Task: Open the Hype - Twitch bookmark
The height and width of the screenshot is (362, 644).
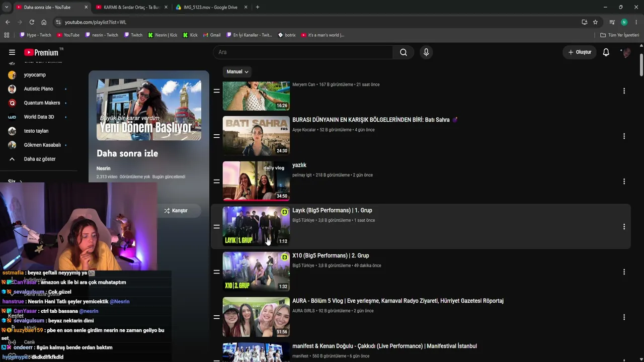Action: point(35,35)
